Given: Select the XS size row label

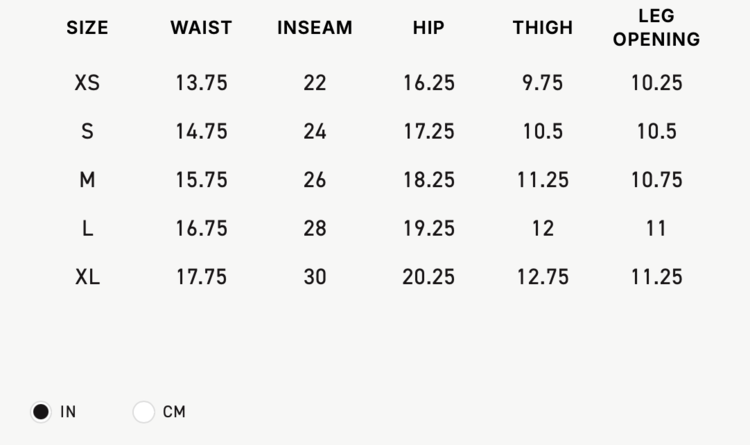Looking at the screenshot, I should point(87,83).
